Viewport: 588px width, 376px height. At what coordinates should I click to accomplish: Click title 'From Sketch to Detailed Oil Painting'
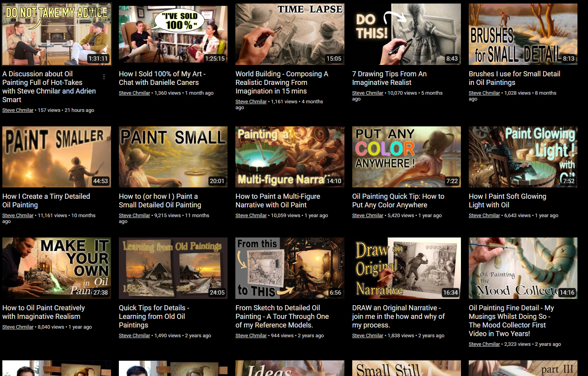tap(282, 317)
